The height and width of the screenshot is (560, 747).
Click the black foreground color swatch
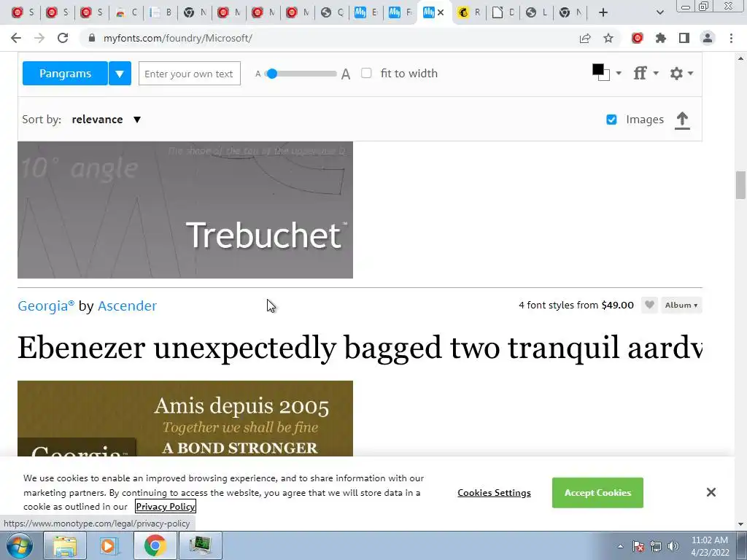point(598,69)
